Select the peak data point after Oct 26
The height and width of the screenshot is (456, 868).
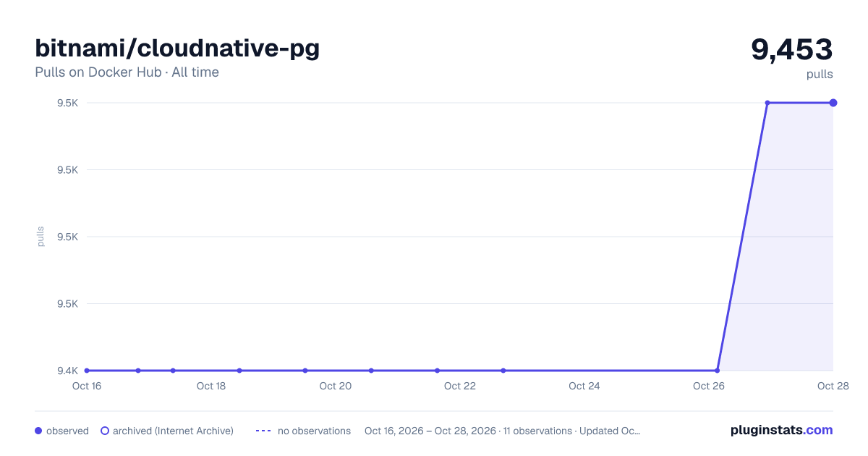(767, 103)
